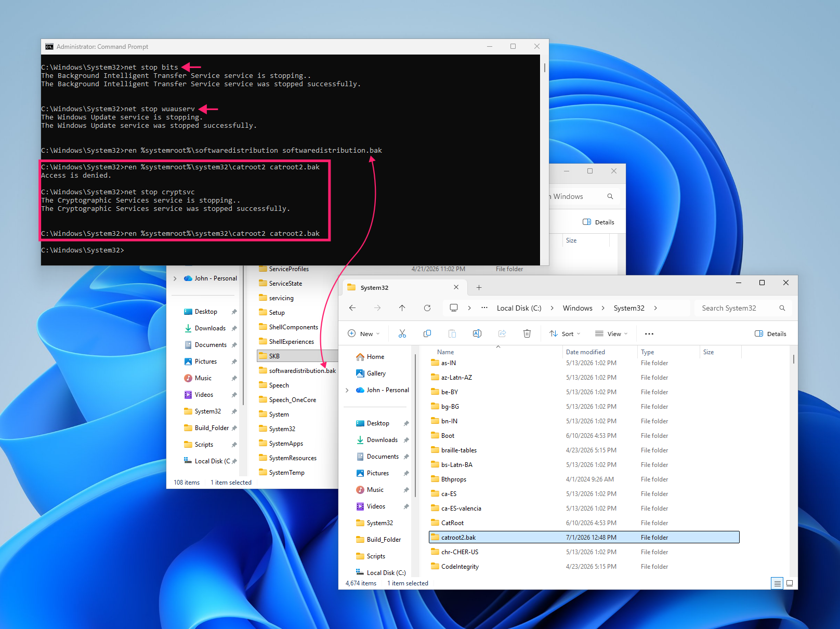Expand the chevron after System32 in address bar
Screen dimensions: 840x629
(655, 308)
